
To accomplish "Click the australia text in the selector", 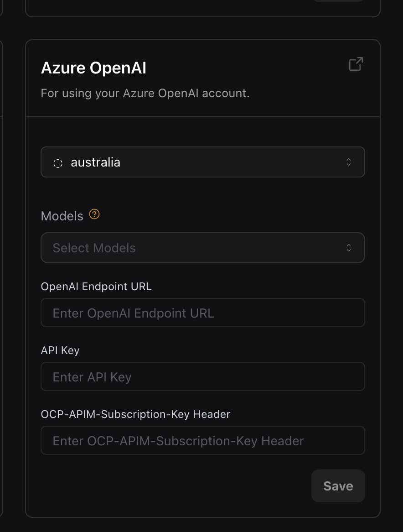I will (x=95, y=162).
